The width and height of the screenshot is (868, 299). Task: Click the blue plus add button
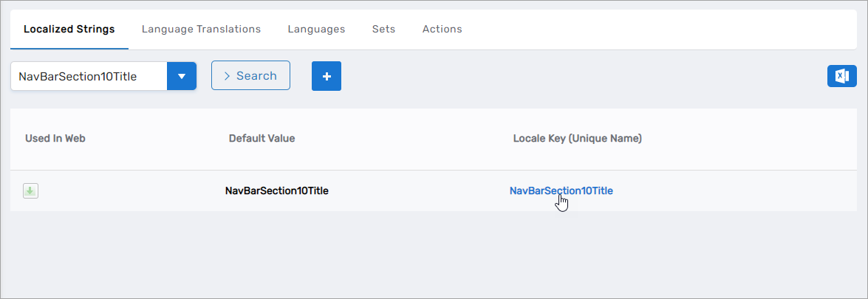coord(326,76)
